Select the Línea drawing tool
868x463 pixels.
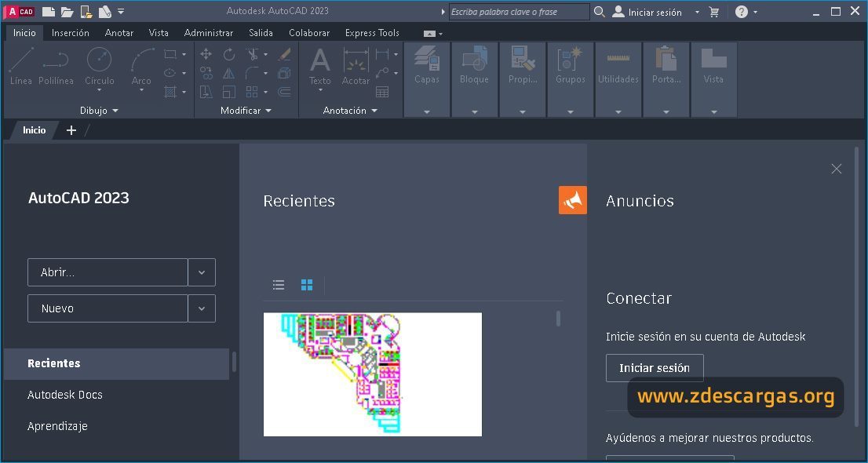[x=21, y=67]
